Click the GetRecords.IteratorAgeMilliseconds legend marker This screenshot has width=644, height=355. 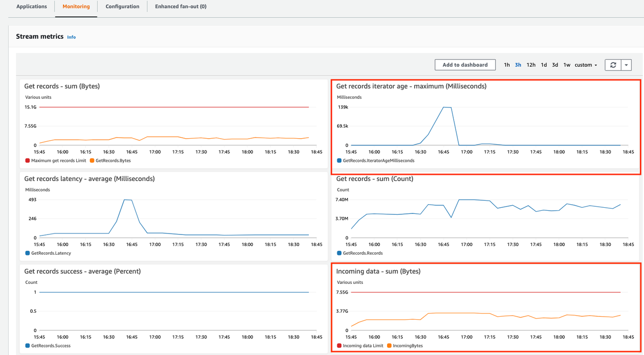340,161
